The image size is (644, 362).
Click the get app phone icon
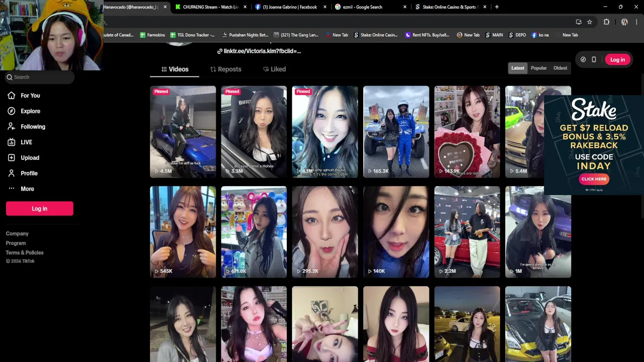[x=594, y=60]
